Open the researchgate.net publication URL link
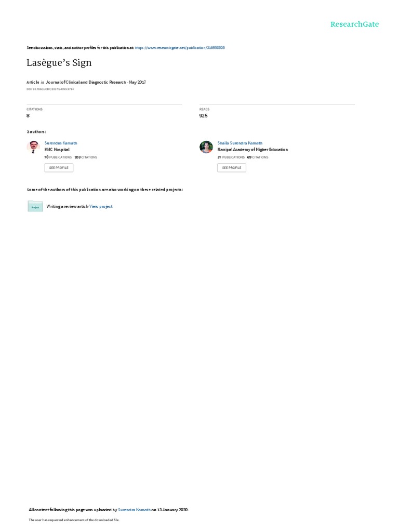 pos(180,48)
